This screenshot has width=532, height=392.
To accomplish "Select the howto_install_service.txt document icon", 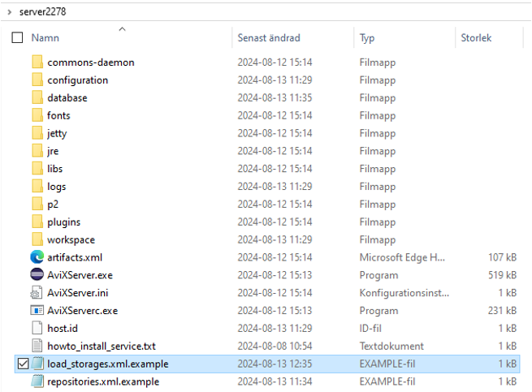I will coord(37,347).
